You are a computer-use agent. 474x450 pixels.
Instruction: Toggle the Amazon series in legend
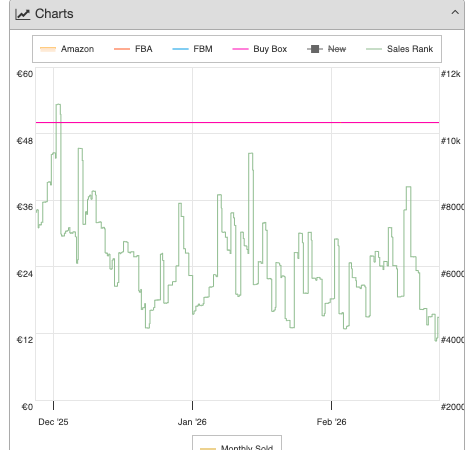pyautogui.click(x=67, y=49)
